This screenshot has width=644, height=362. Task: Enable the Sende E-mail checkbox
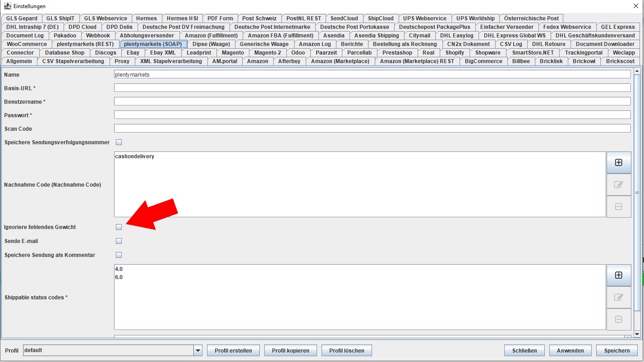point(119,241)
